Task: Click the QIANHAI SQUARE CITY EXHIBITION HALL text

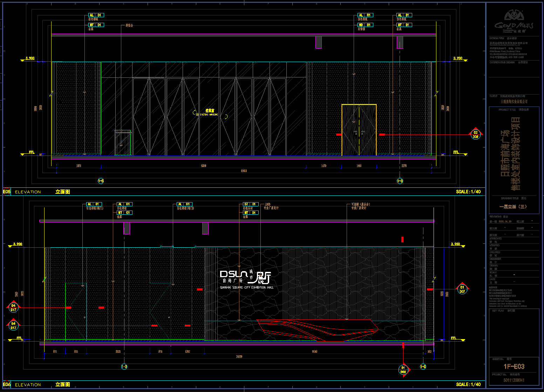Action: coord(247,288)
